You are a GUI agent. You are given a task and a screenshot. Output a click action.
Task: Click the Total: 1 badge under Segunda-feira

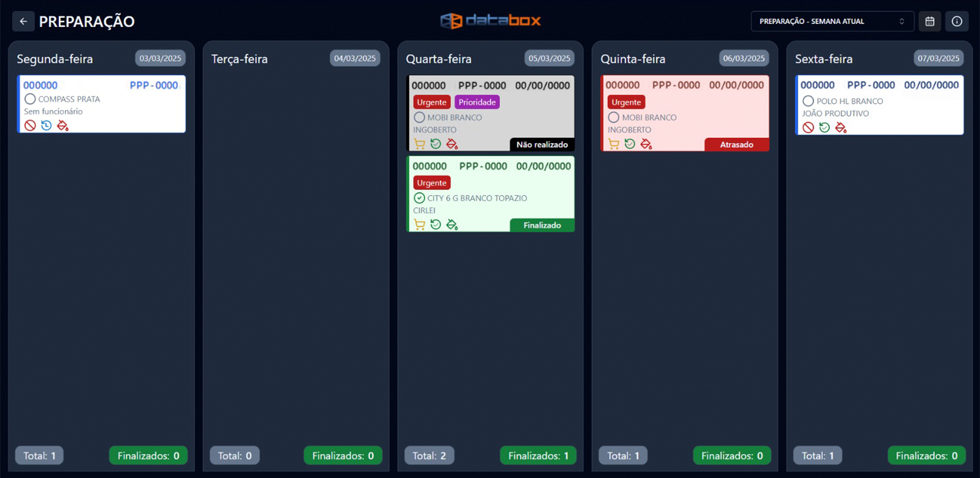tap(39, 456)
